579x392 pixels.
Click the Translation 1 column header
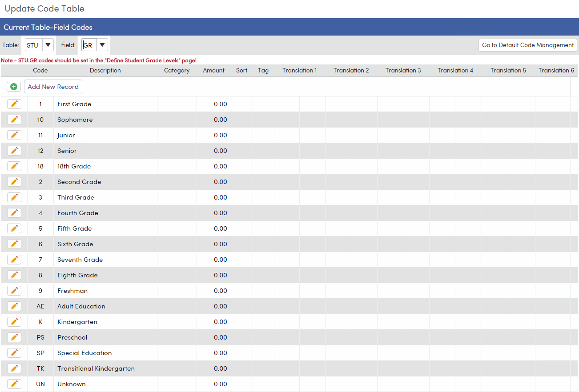click(300, 70)
